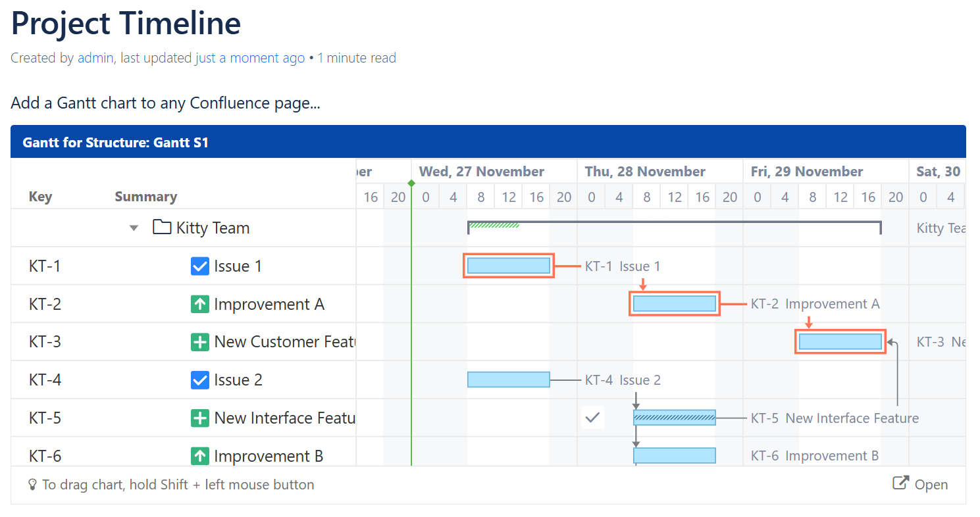The height and width of the screenshot is (517, 980).
Task: Click the external-link icon beside Open
Action: click(900, 483)
